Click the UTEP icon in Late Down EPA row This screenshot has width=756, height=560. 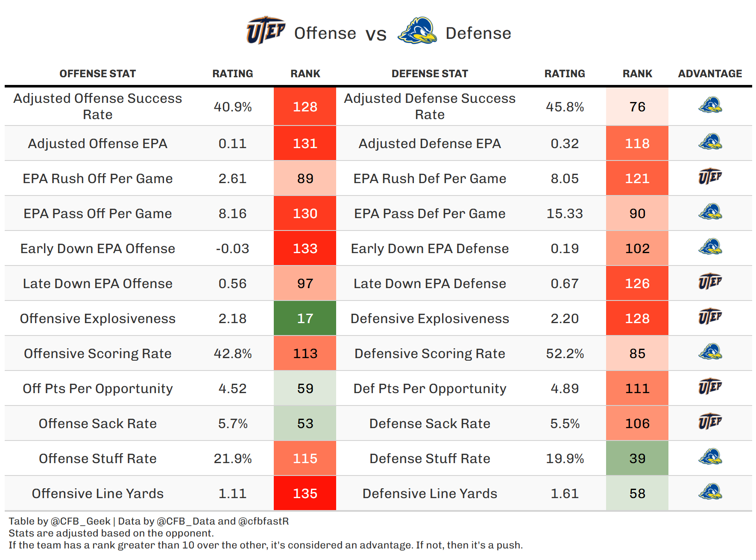(710, 282)
